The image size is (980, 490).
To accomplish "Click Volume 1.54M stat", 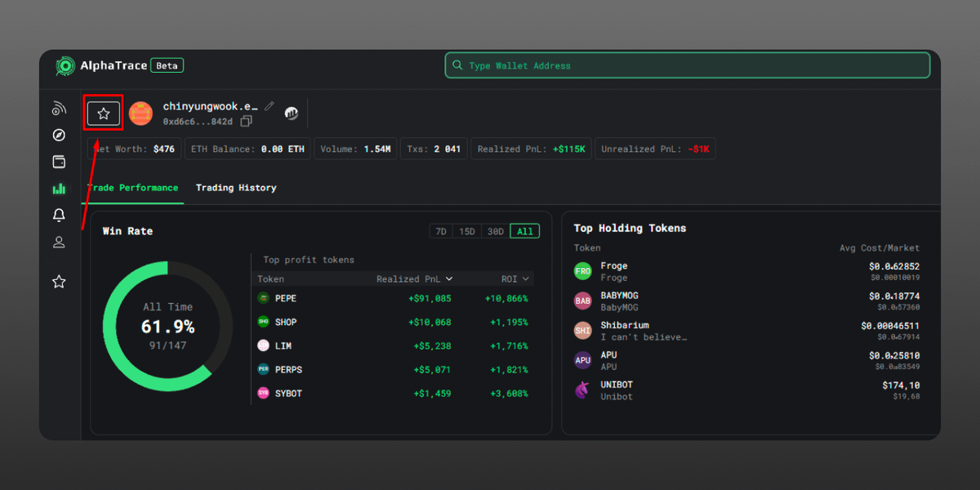I will (355, 149).
